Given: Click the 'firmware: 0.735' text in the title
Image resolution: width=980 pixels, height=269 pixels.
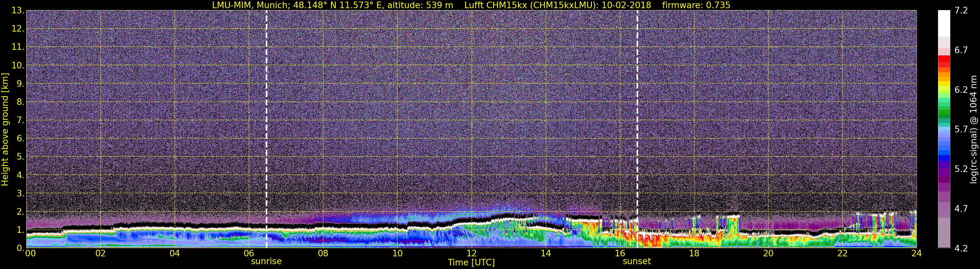Looking at the screenshot, I should pyautogui.click(x=696, y=5).
